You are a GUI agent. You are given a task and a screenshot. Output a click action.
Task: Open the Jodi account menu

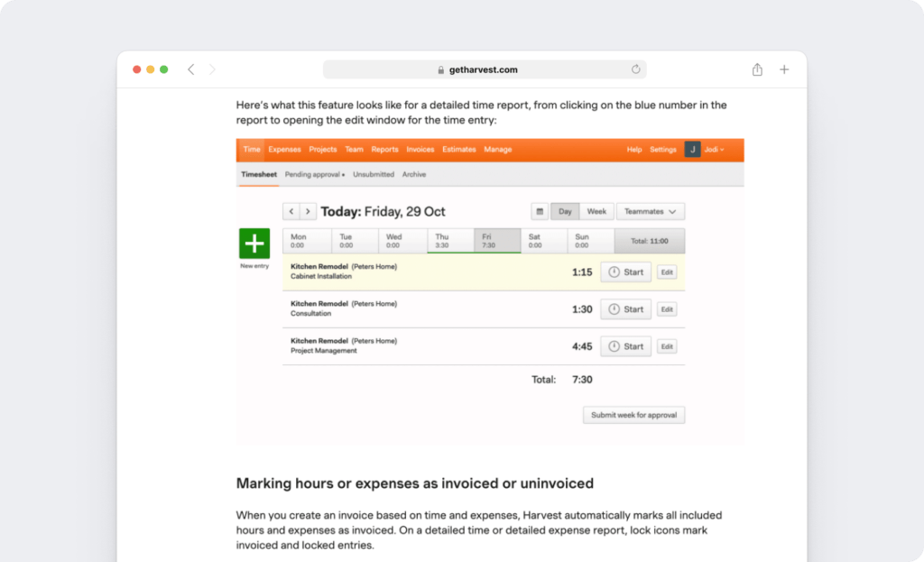coord(705,150)
